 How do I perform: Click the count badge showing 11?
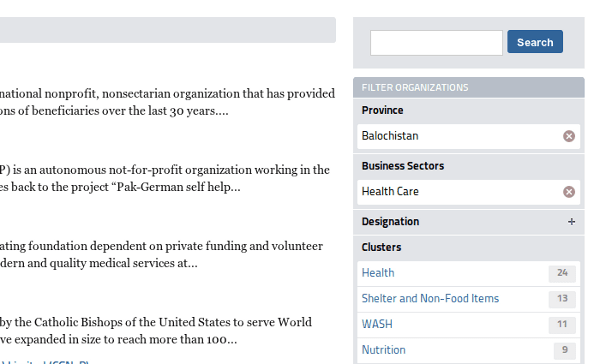coord(562,324)
